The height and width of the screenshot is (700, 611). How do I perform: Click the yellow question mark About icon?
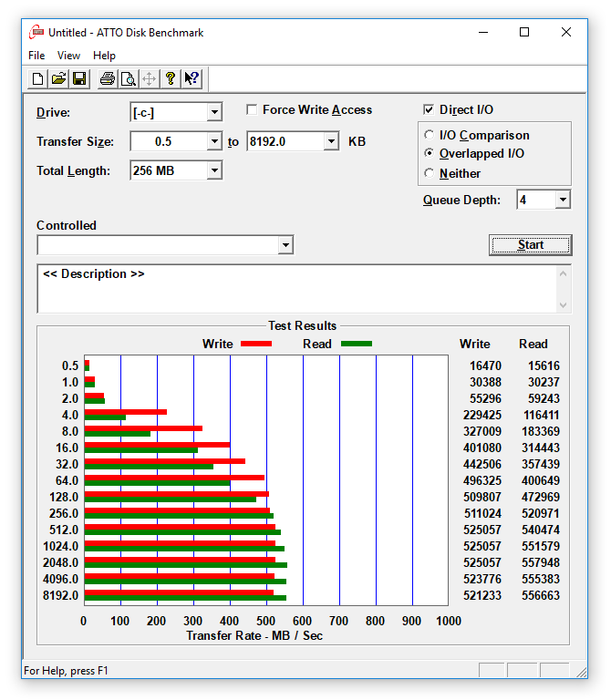tap(170, 78)
